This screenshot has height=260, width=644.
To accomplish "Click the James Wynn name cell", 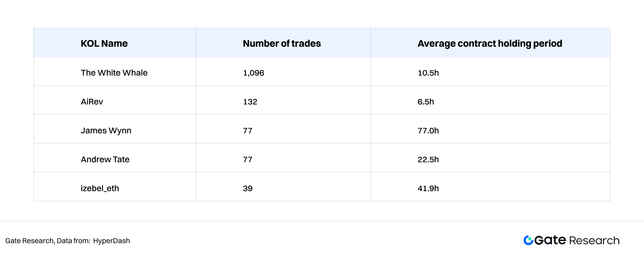I will [x=106, y=131].
